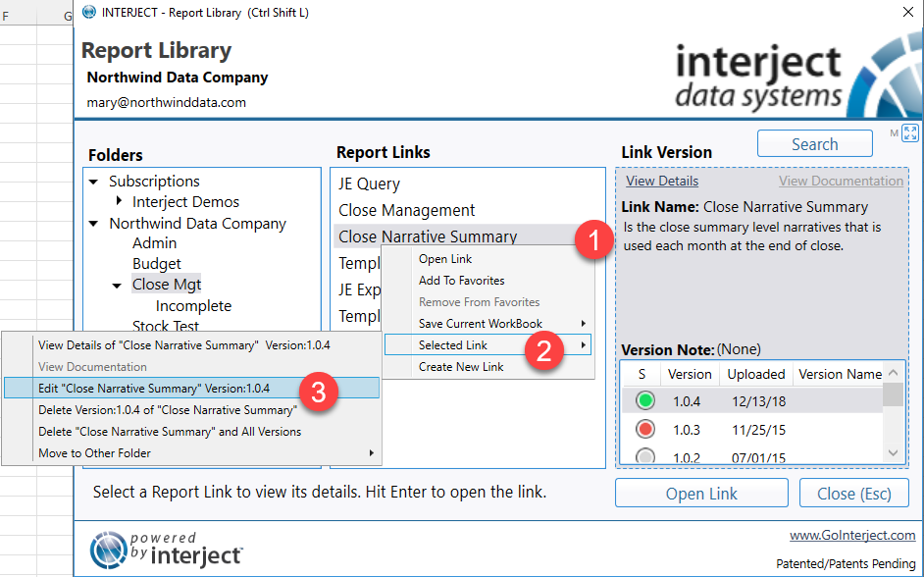The image size is (924, 577).
Task: Click the S column header
Action: coord(642,374)
